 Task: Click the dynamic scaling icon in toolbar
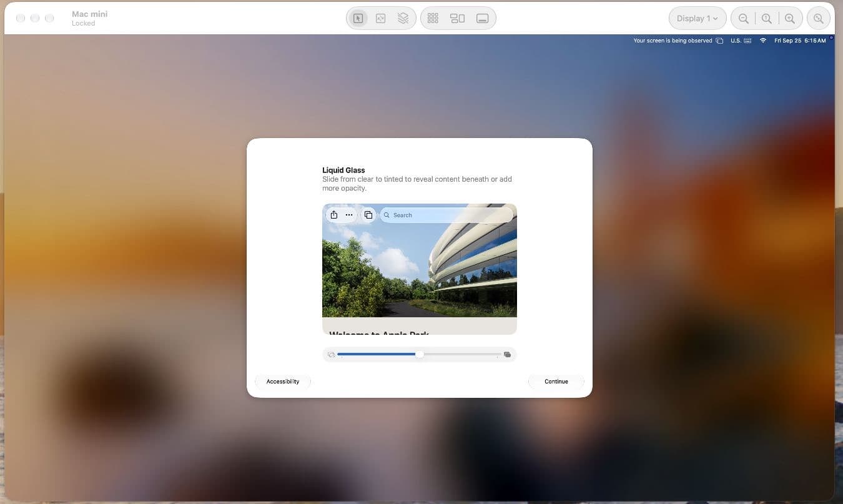[381, 19]
